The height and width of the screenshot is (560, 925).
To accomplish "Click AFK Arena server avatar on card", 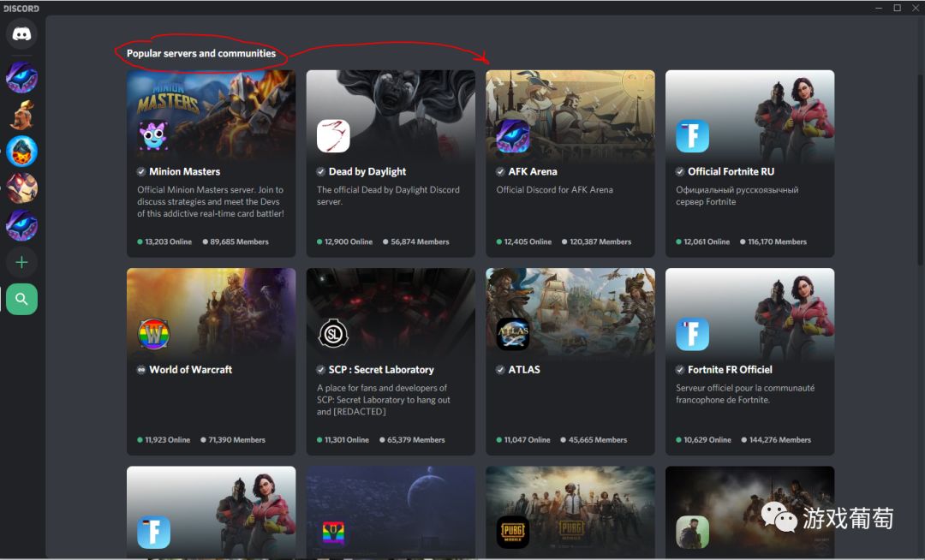I will point(513,136).
